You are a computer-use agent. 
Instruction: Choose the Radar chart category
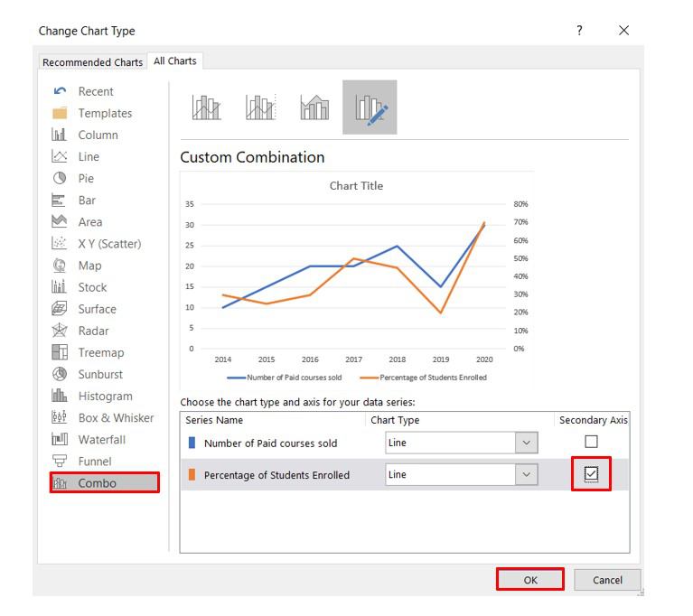click(93, 331)
